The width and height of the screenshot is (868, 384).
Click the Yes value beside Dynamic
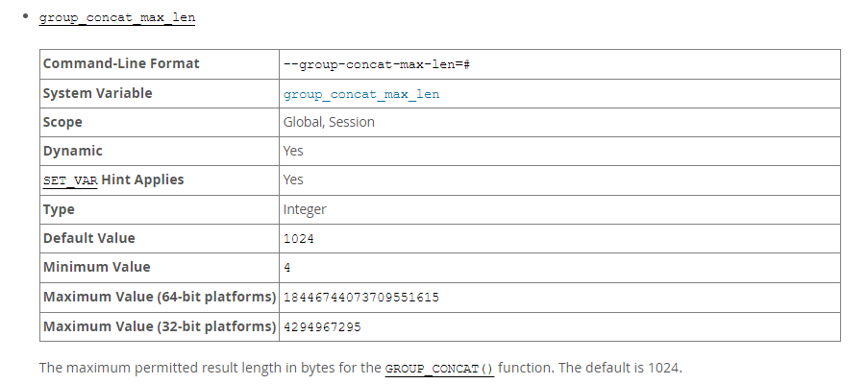[x=293, y=151]
